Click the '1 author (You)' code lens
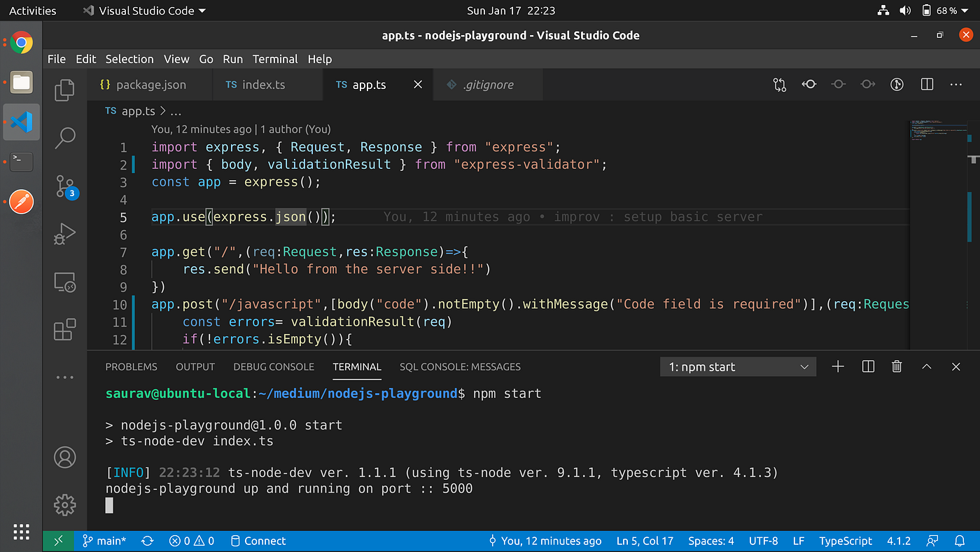This screenshot has height=552, width=980. pos(295,129)
